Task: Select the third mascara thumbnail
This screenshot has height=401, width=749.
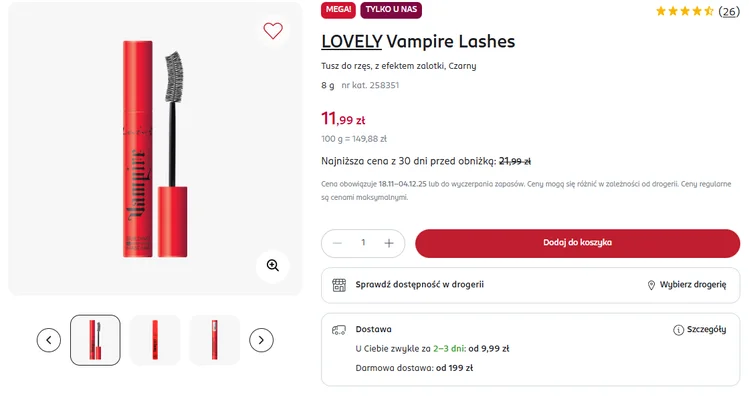Action: [214, 340]
